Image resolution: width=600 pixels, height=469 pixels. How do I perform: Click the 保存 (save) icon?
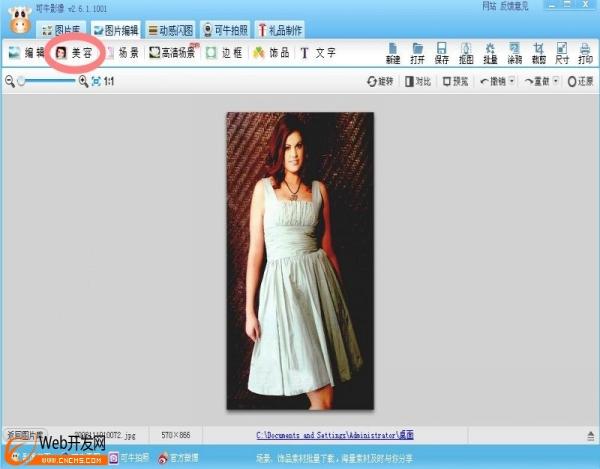pyautogui.click(x=441, y=52)
